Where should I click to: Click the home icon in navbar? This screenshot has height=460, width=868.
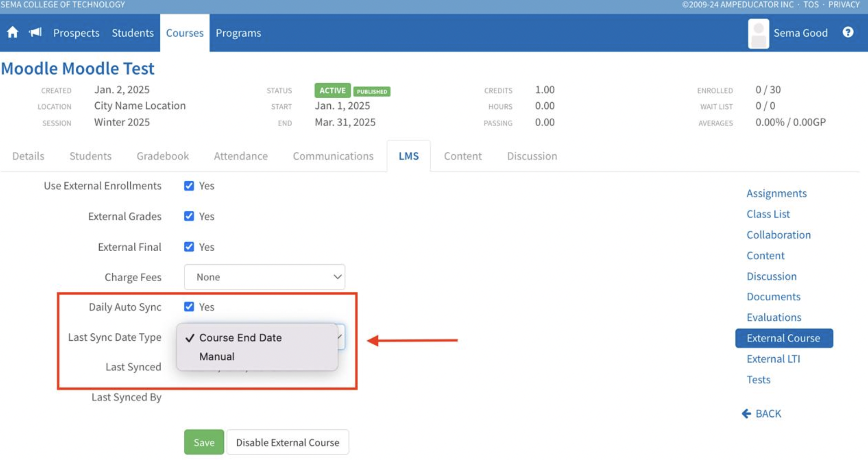tap(12, 32)
